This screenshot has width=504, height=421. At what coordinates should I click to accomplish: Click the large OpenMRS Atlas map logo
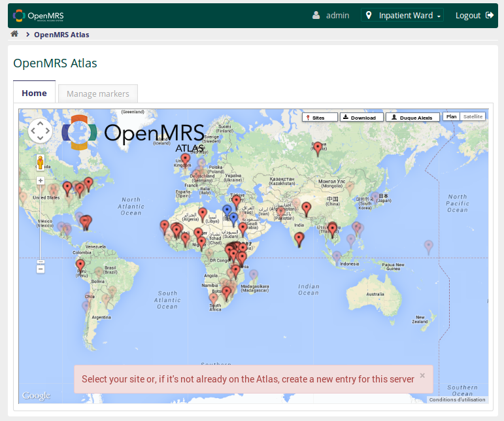click(x=133, y=133)
